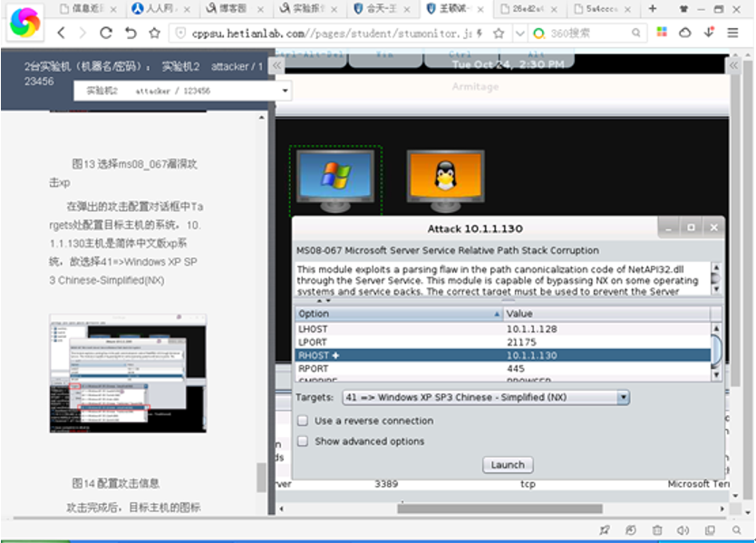Bookmark page with toolbar star icon

point(154,33)
